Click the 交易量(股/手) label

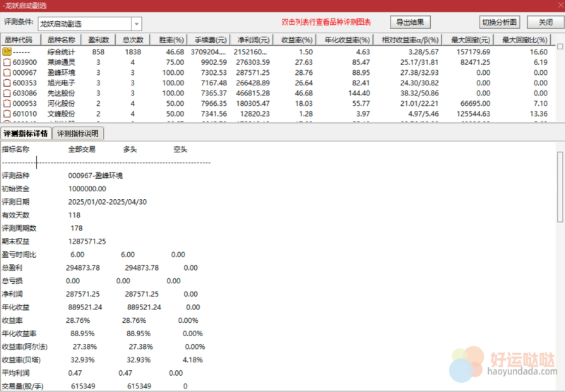[23, 386]
